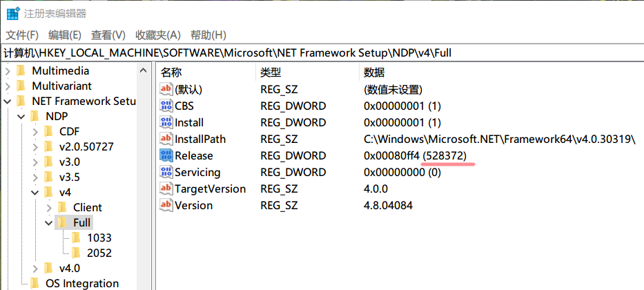
Task: Click the Registry Editor title bar icon
Action: point(12,13)
